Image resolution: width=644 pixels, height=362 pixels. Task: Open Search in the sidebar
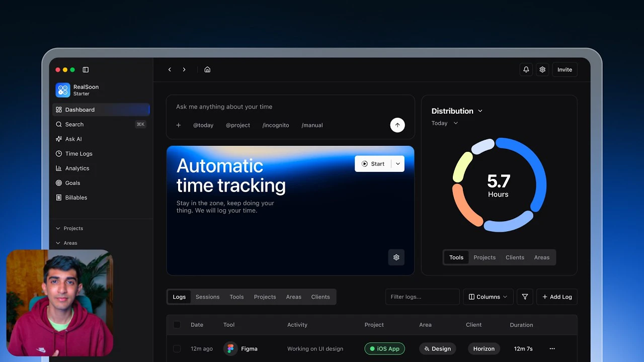101,124
